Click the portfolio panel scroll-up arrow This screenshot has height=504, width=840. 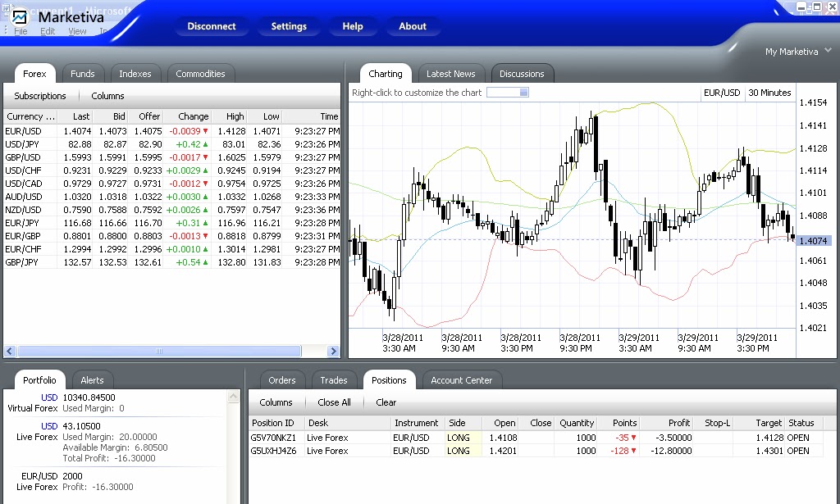(x=233, y=397)
